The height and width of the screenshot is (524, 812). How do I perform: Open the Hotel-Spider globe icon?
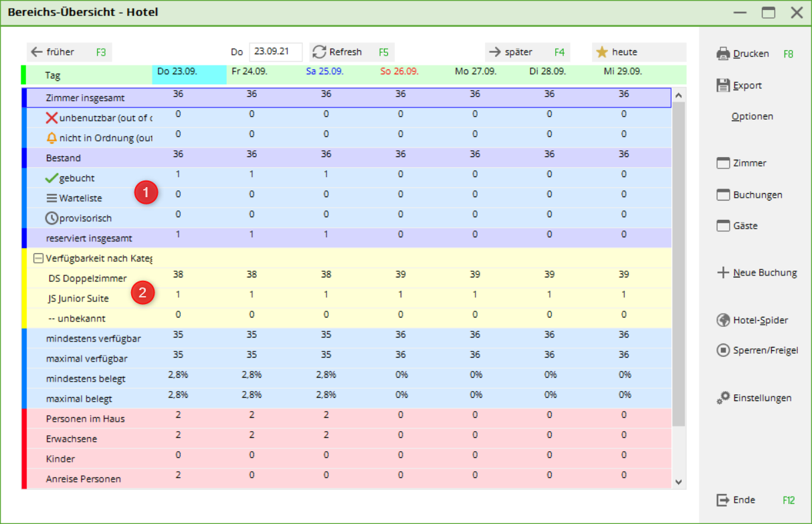coord(723,320)
